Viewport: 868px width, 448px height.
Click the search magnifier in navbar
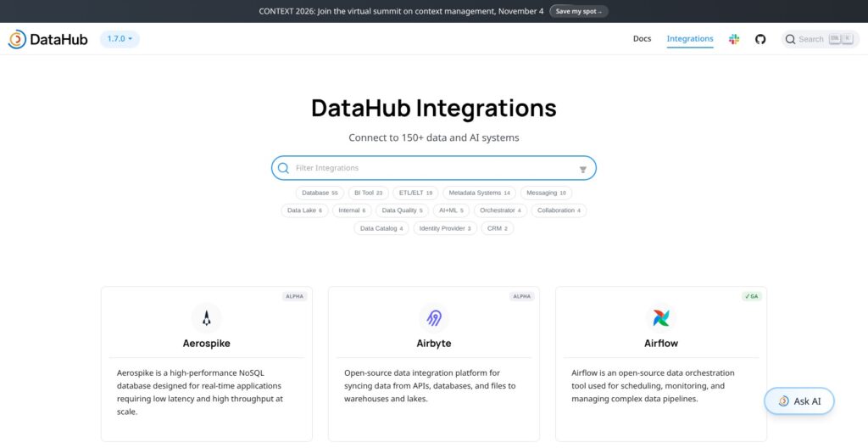point(791,39)
